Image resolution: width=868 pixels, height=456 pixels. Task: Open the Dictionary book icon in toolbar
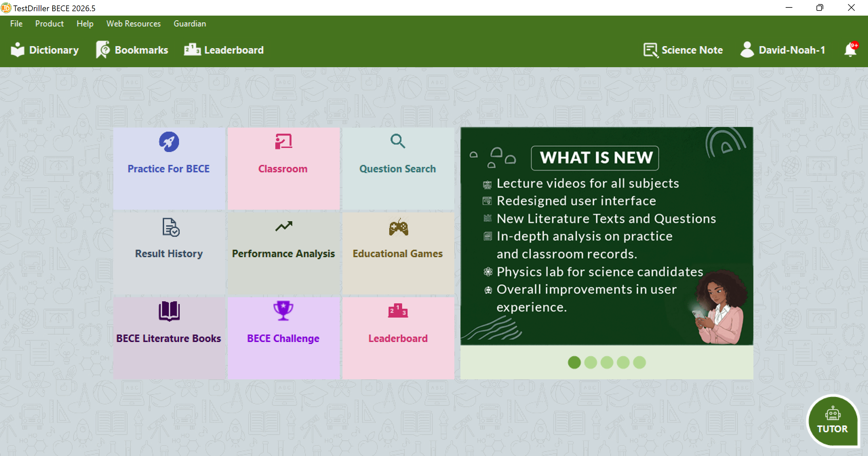18,50
